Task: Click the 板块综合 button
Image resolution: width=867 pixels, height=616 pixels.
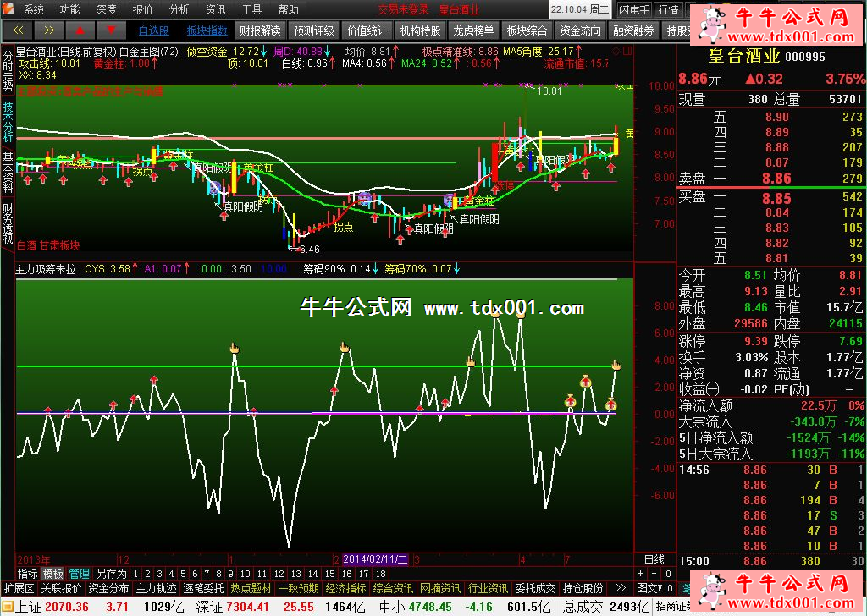Action: click(x=527, y=30)
